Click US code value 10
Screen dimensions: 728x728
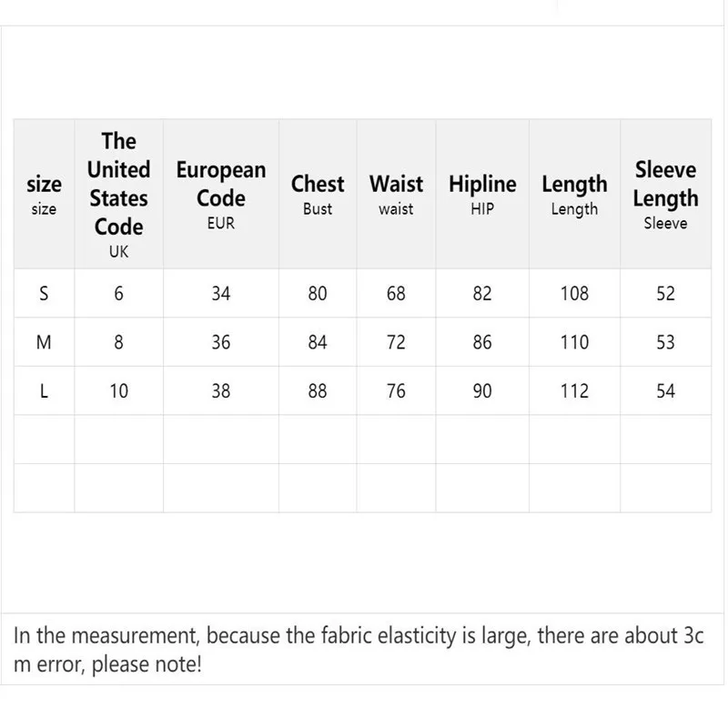[119, 391]
